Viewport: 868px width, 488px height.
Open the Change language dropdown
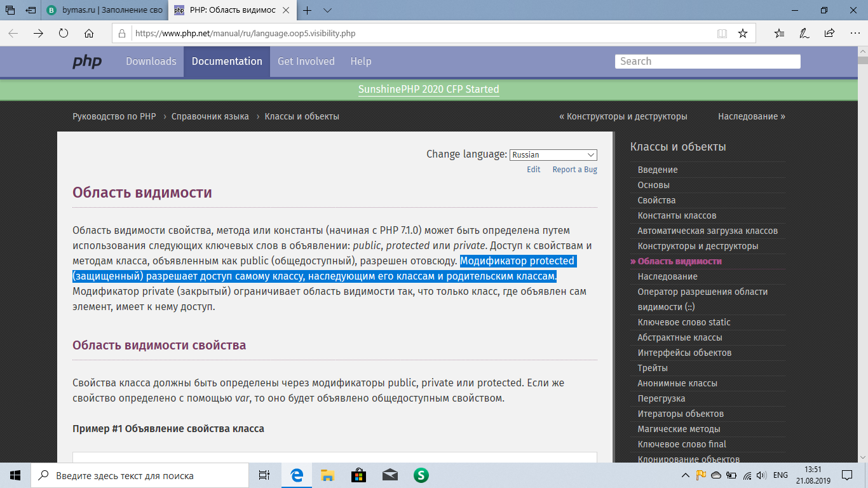(553, 155)
